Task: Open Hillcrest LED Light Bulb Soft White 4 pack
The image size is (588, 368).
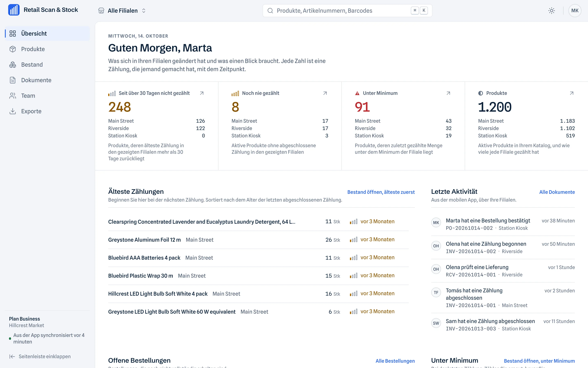Action: click(258, 294)
